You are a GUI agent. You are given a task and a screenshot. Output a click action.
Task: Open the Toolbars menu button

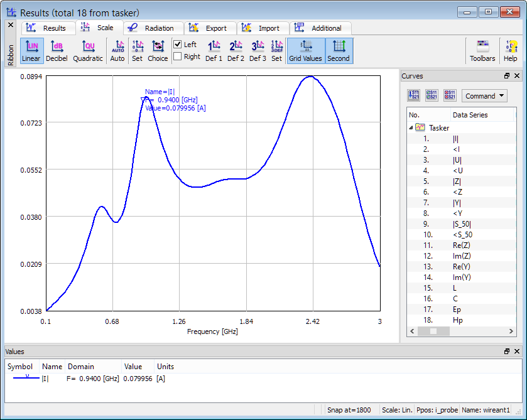tap(482, 50)
